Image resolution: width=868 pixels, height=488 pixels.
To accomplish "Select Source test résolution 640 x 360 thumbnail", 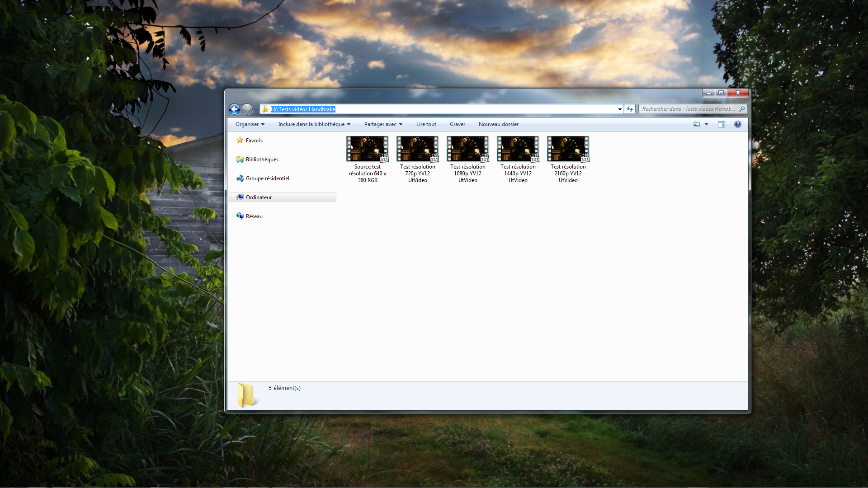I will coord(368,149).
